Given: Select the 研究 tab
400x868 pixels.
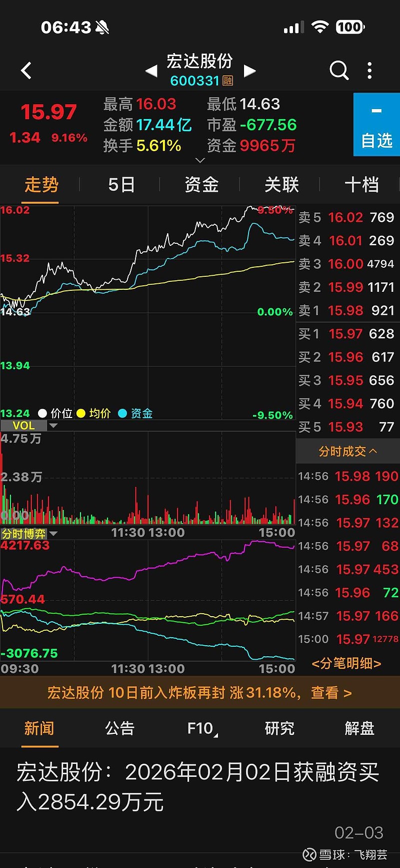Looking at the screenshot, I should coord(279,728).
